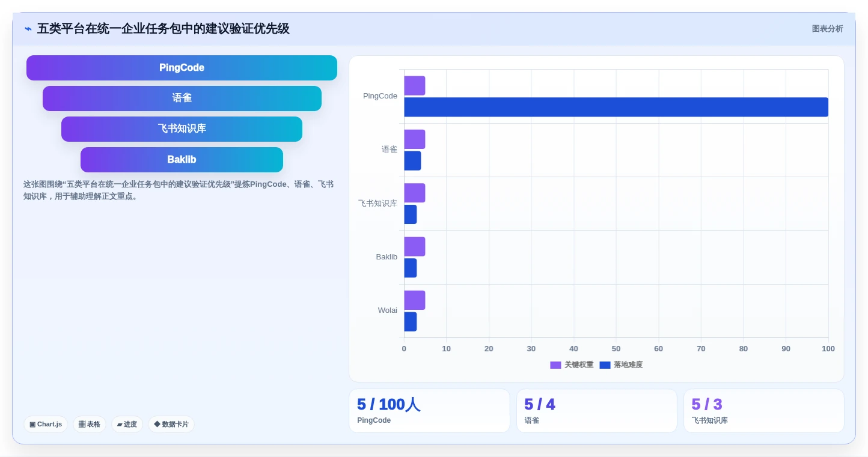This screenshot has height=457, width=868.
Task: Open the '5 / 4' 语雀 data card
Action: tap(597, 411)
